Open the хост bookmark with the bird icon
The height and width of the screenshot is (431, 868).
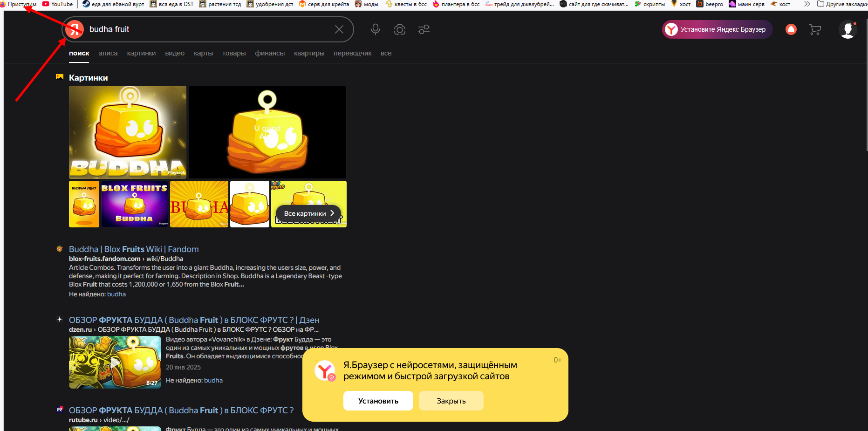(780, 4)
